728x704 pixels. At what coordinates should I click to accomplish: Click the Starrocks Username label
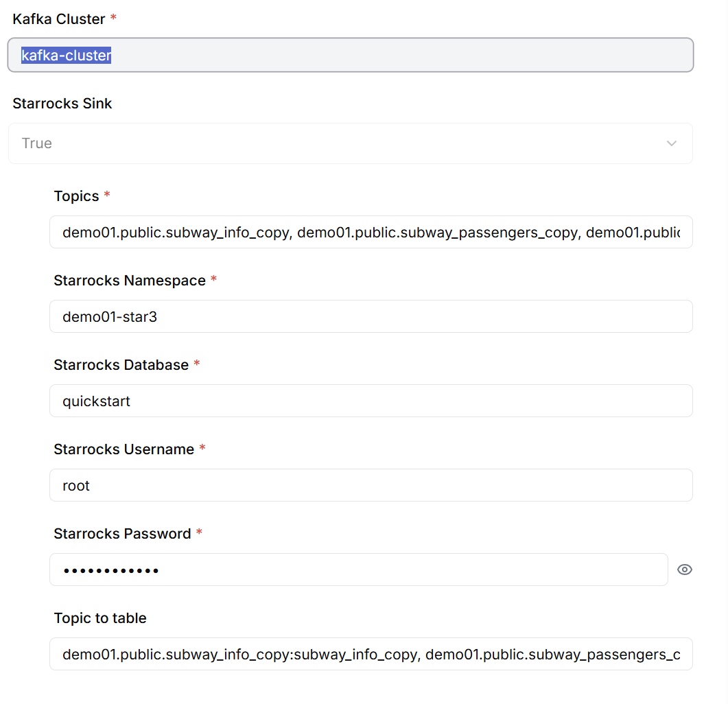[124, 449]
